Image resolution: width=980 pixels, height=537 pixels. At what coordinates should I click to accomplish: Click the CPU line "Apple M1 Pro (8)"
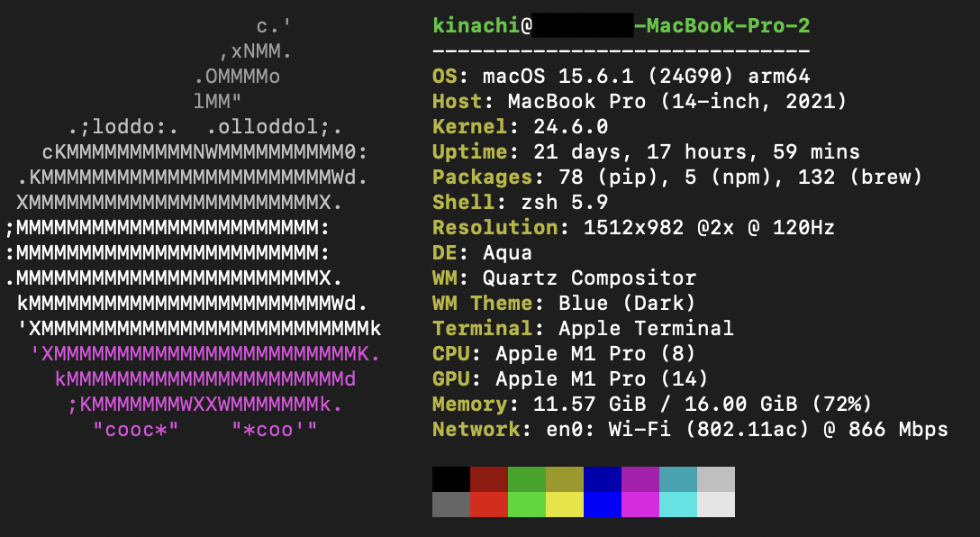[x=565, y=354]
